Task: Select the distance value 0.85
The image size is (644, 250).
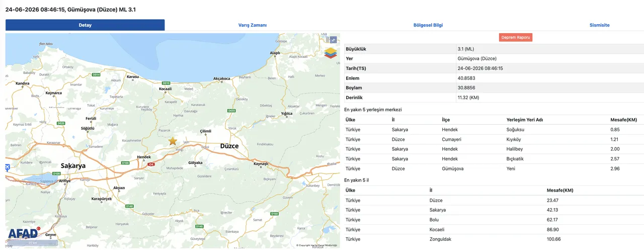Action: [x=615, y=129]
